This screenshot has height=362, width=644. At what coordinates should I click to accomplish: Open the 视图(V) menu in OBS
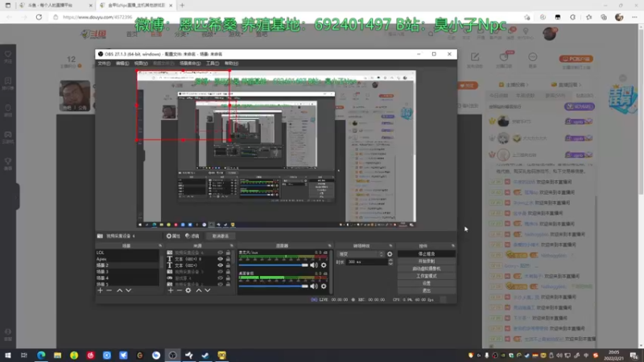coord(141,64)
